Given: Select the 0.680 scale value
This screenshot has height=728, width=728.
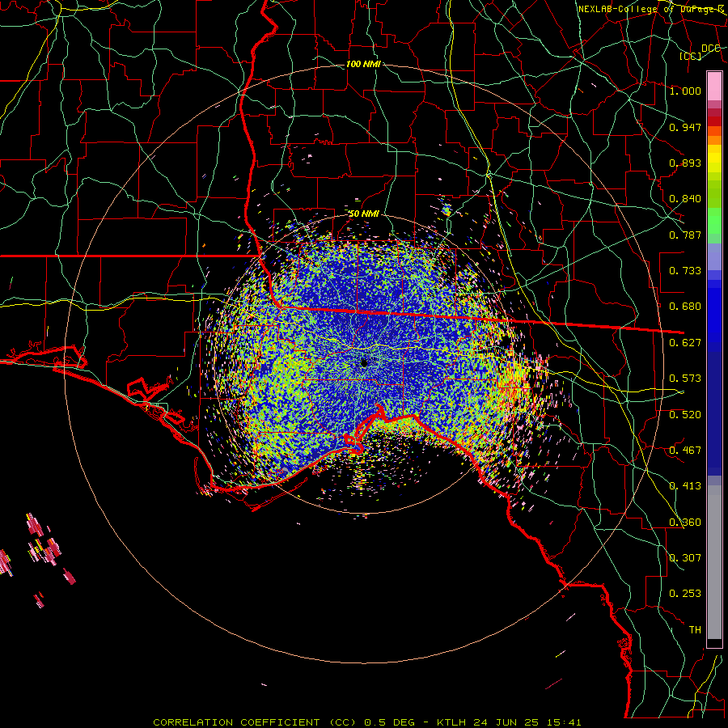Looking at the screenshot, I should tap(685, 307).
